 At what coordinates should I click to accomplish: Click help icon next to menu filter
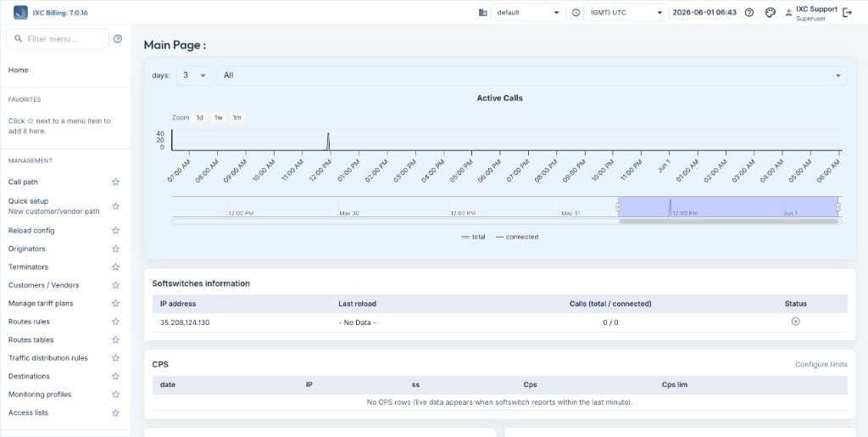[x=117, y=39]
